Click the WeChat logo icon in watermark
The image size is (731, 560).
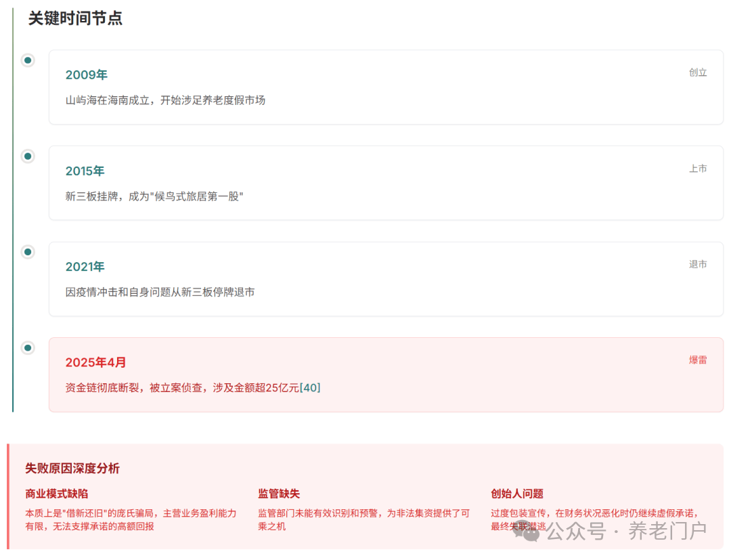point(526,531)
